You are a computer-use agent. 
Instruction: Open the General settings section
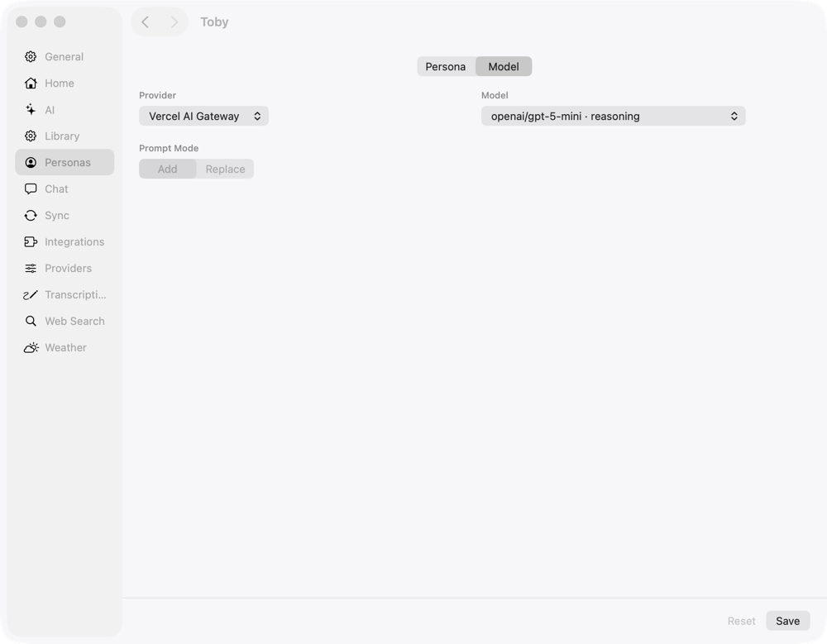point(65,56)
